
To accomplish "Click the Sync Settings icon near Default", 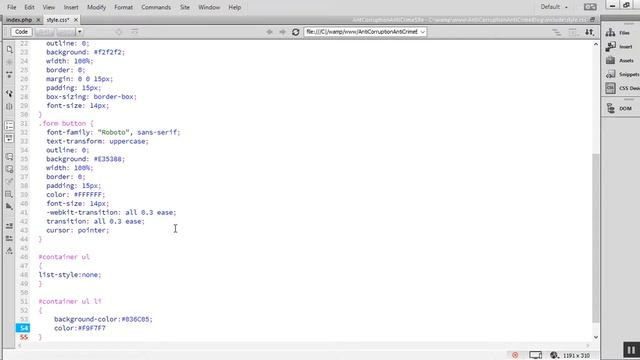I will point(590,7).
